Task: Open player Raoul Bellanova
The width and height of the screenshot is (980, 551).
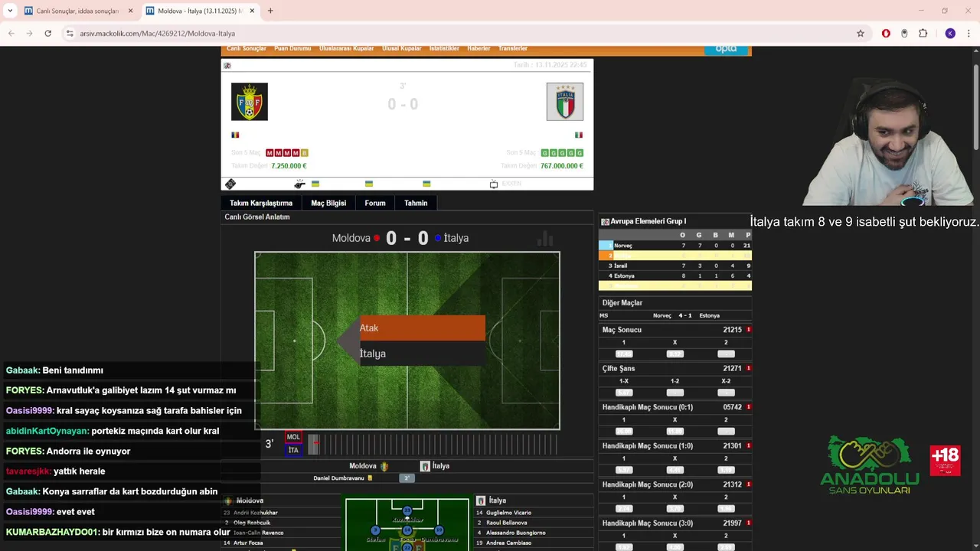Action: (507, 523)
